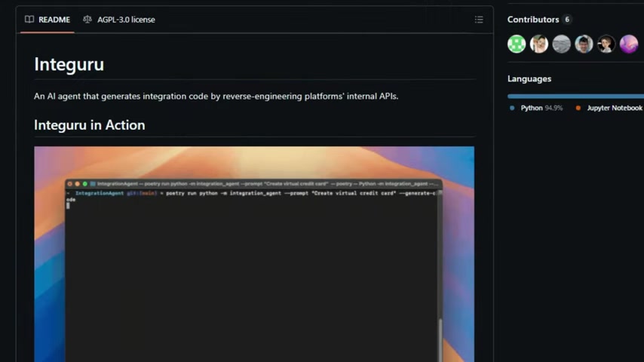Click the AI agent description sentence
Viewport: 644px width, 362px height.
click(x=216, y=96)
